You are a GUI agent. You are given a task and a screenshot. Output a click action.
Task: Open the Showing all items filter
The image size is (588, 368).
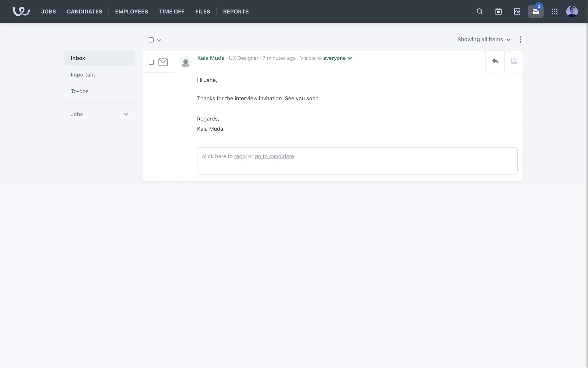pos(484,40)
